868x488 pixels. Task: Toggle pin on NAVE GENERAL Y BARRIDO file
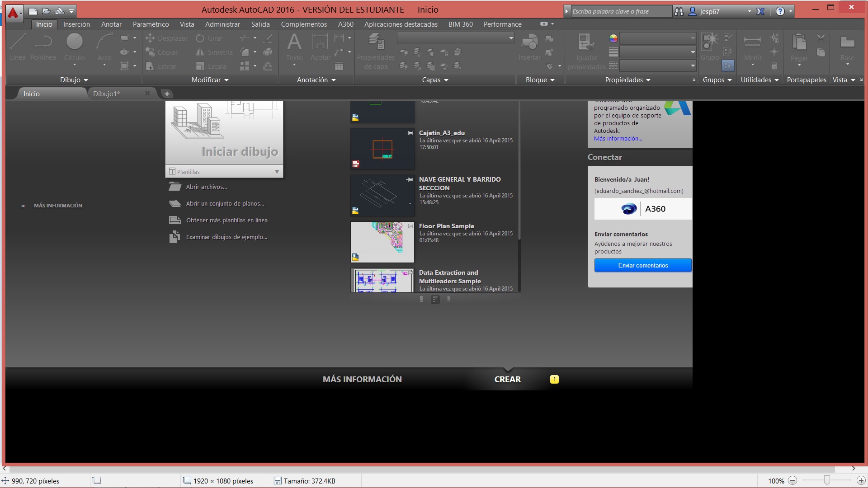click(x=410, y=179)
